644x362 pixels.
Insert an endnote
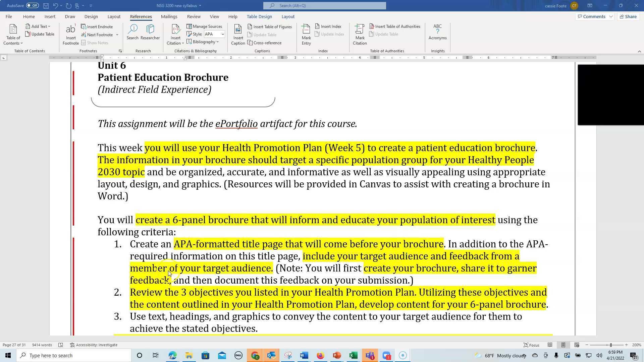point(97,26)
